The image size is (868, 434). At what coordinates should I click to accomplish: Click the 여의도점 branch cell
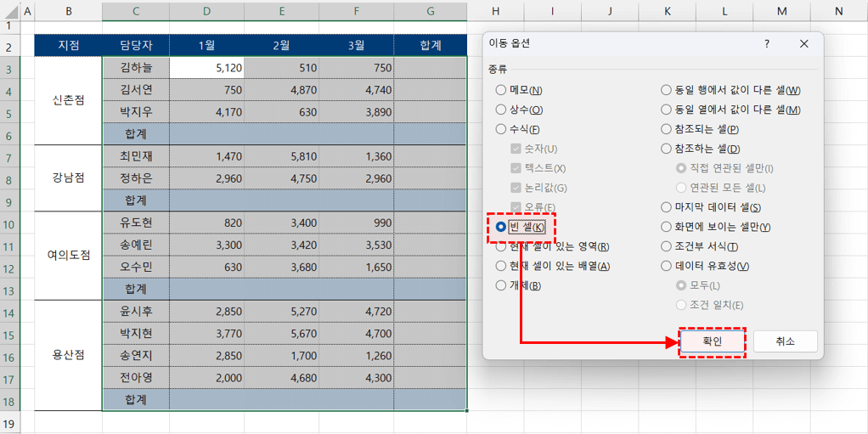68,256
